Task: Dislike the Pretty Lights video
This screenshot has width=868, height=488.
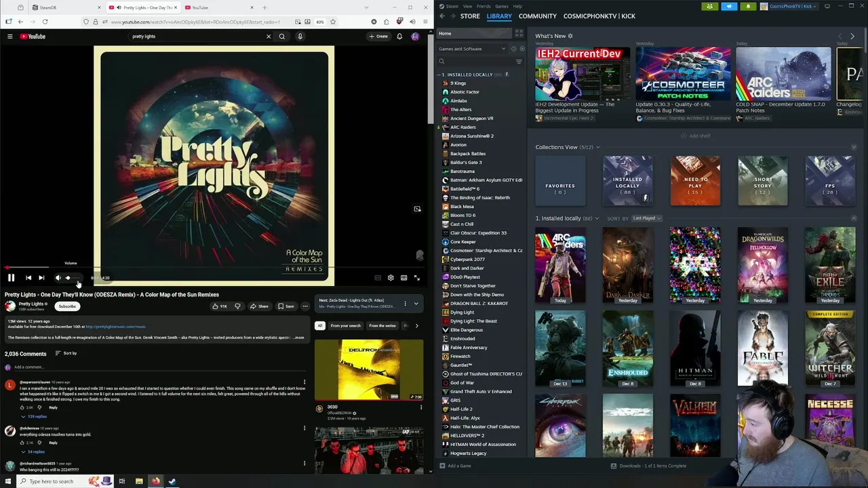Action: 237,306
